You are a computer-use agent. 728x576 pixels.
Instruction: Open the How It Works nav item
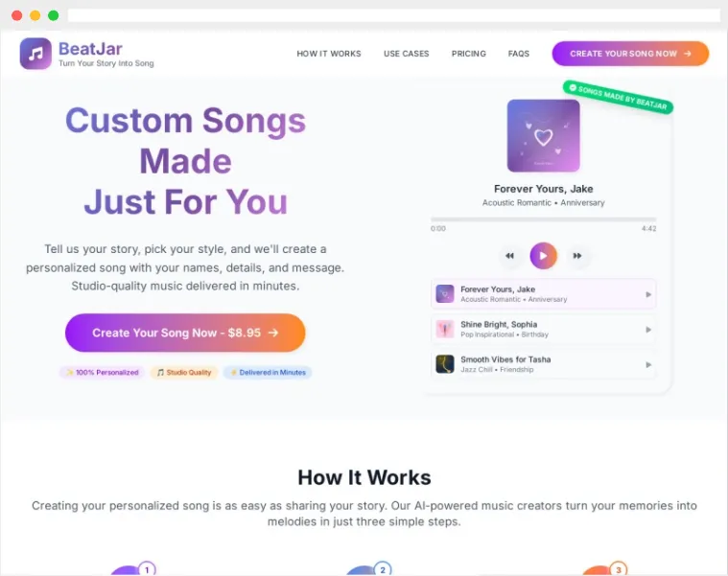[x=329, y=54]
